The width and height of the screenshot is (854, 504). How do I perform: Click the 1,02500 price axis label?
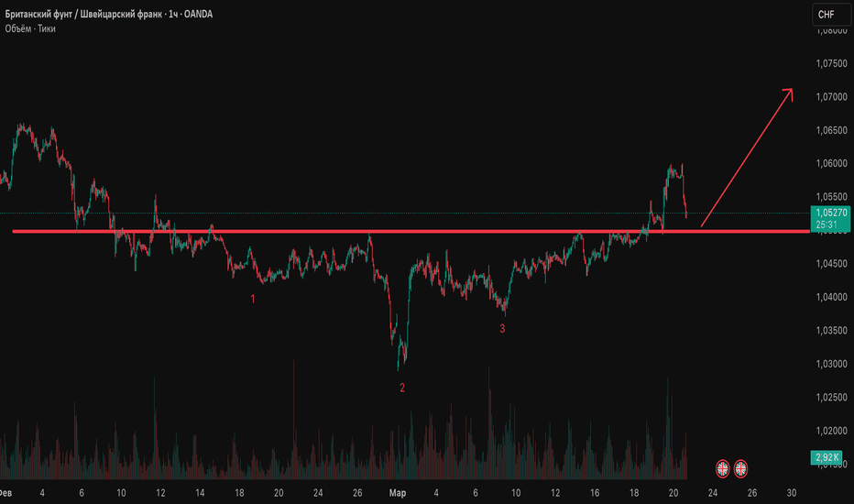(832, 397)
